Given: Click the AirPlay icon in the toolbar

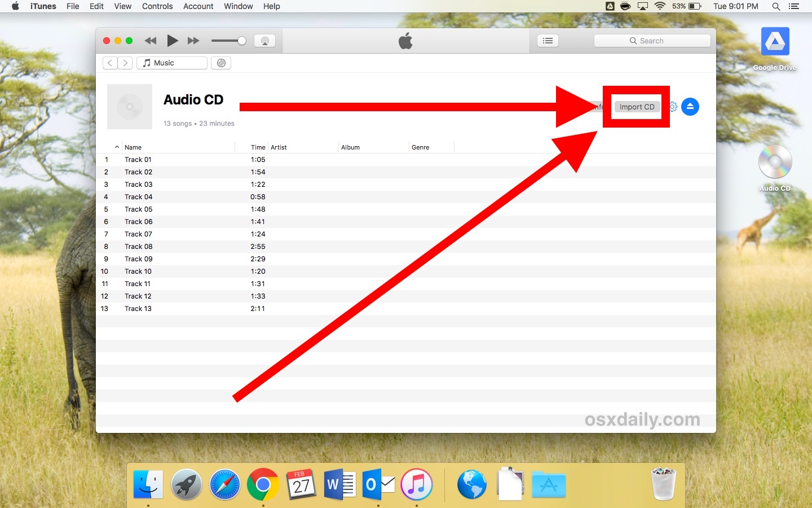Looking at the screenshot, I should pos(265,40).
